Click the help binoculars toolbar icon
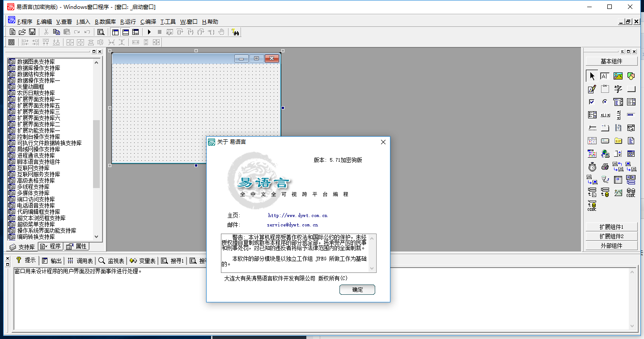The width and height of the screenshot is (644, 339). [236, 32]
